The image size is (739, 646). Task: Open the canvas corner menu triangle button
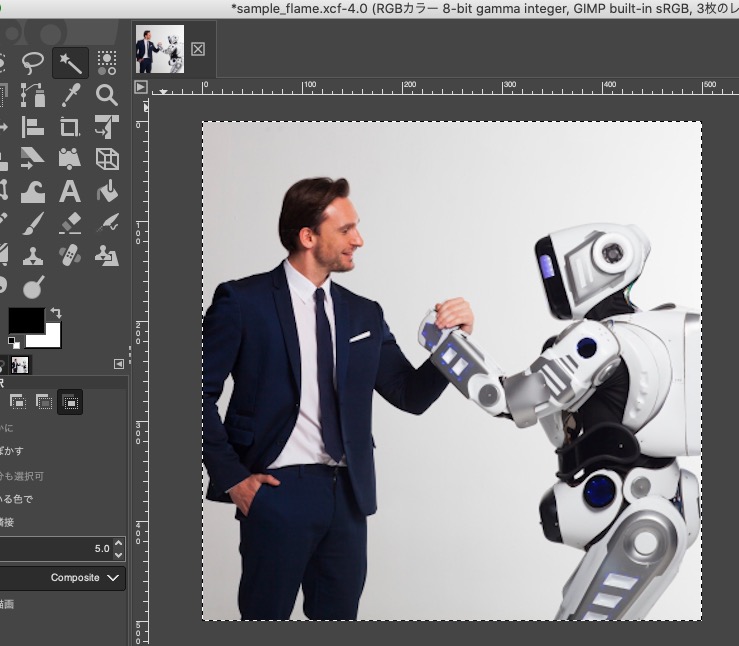pyautogui.click(x=141, y=87)
